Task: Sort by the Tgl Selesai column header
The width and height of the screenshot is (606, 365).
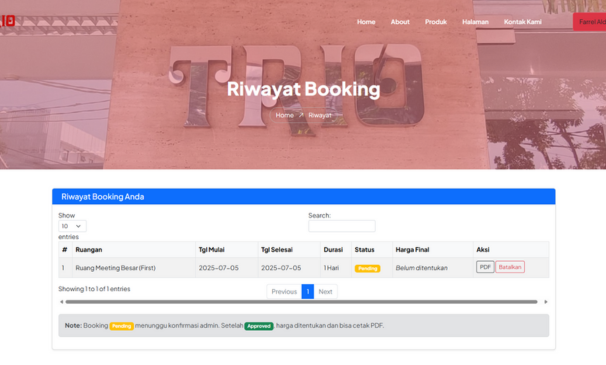Action: pyautogui.click(x=289, y=250)
